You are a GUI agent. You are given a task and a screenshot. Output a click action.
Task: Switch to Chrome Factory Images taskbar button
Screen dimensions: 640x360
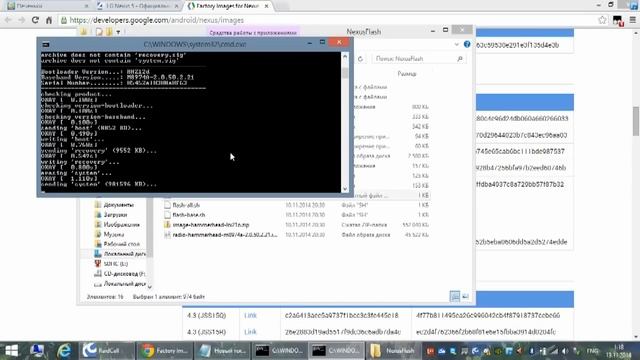coord(164,351)
